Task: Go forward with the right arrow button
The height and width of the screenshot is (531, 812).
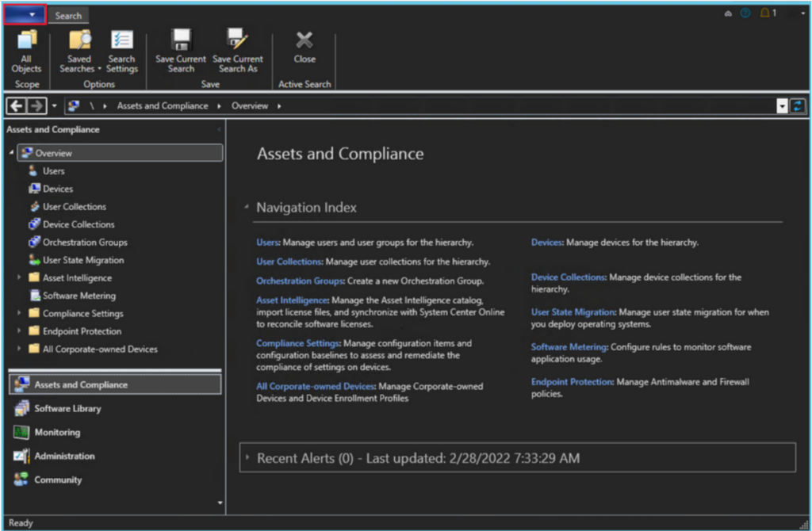Action: tap(36, 106)
